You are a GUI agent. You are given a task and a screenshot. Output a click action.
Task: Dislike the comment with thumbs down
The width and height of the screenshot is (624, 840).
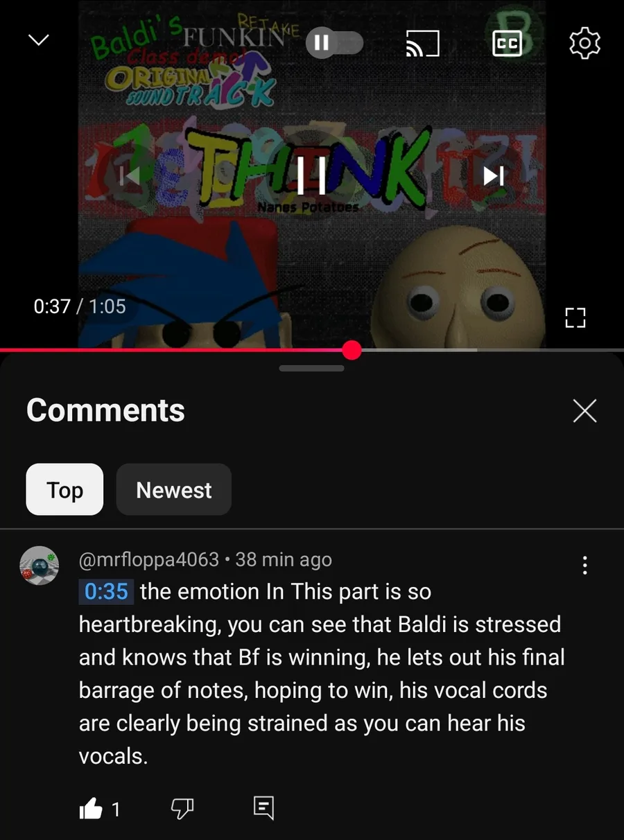[182, 807]
